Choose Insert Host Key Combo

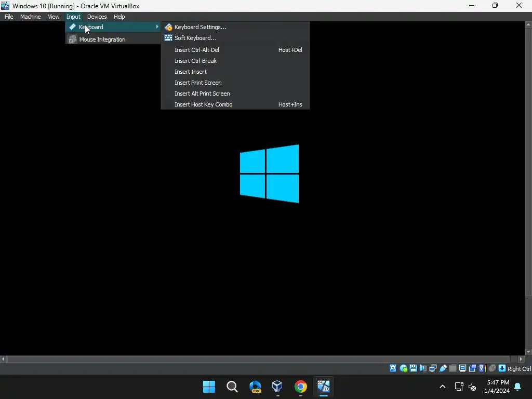click(x=235, y=104)
